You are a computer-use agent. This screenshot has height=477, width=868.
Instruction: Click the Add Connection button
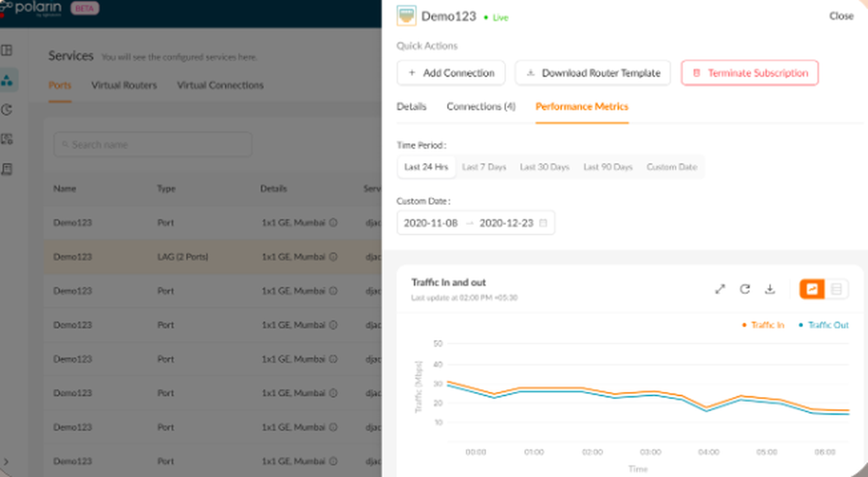coord(451,73)
